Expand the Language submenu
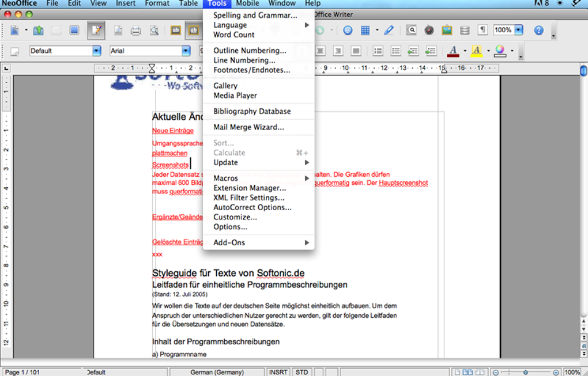The width and height of the screenshot is (588, 376). pos(258,25)
